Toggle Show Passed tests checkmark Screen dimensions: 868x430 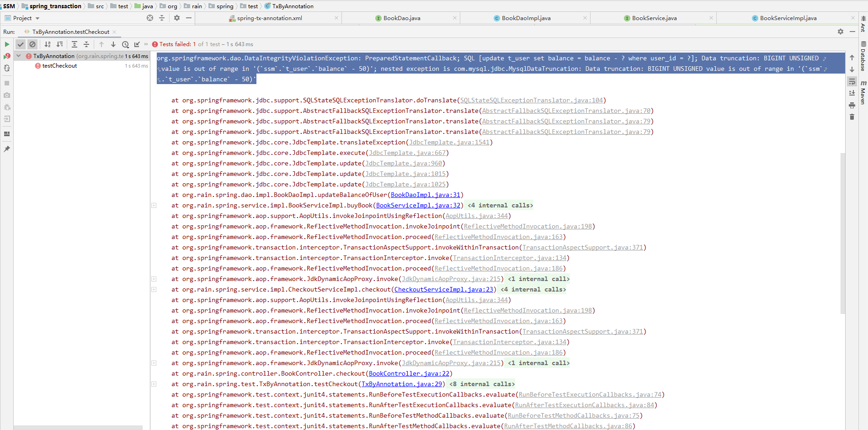(x=21, y=44)
